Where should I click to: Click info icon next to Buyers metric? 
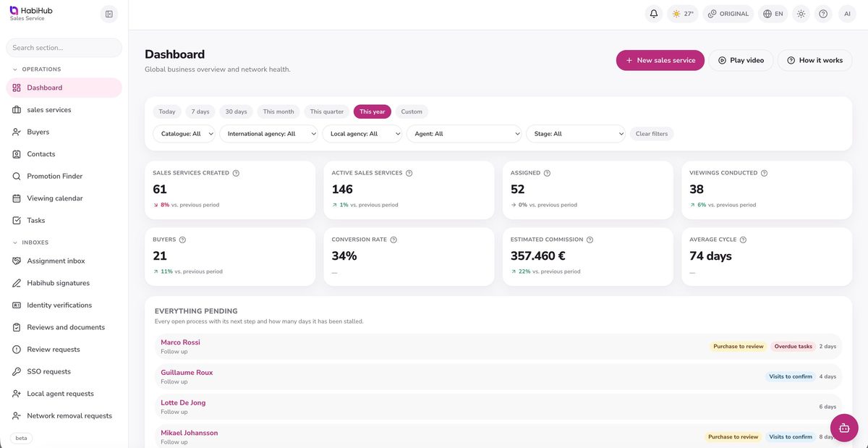coord(182,240)
